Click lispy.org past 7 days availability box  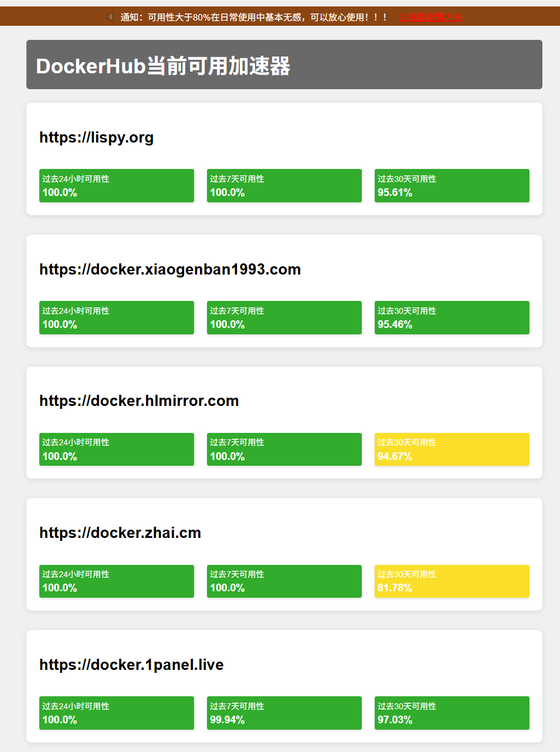click(284, 185)
